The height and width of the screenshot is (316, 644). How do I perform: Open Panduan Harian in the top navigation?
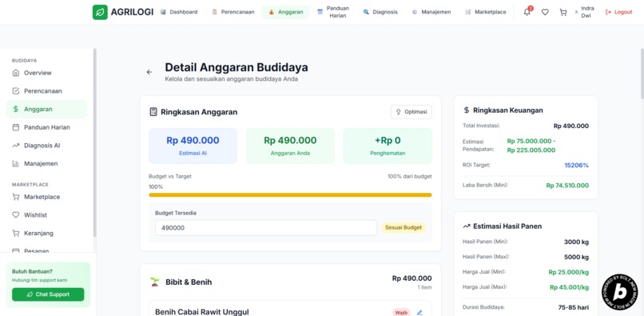pyautogui.click(x=333, y=12)
